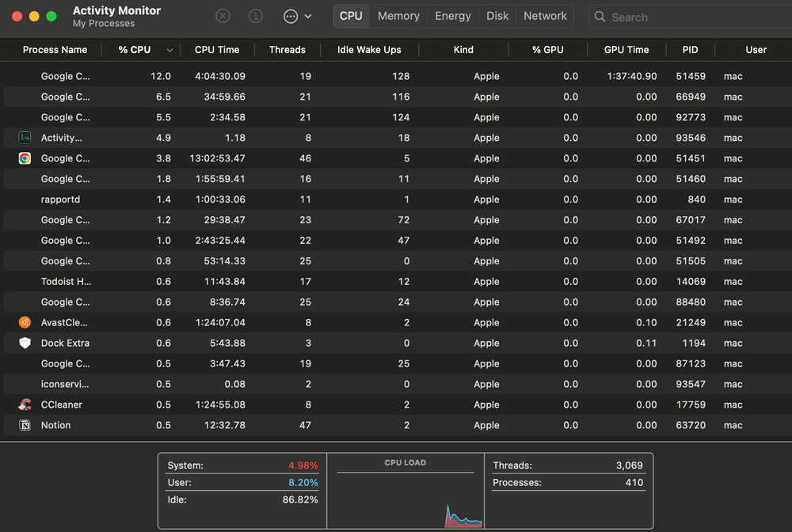The height and width of the screenshot is (532, 792).
Task: Sort by the Idle Wake Ups column
Action: click(x=369, y=50)
